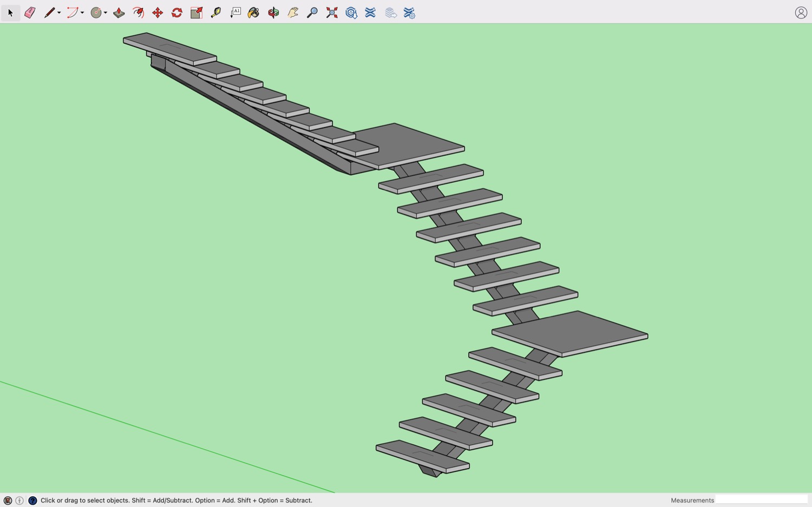Image resolution: width=812 pixels, height=507 pixels.
Task: Select the Eraser tool
Action: (x=30, y=12)
